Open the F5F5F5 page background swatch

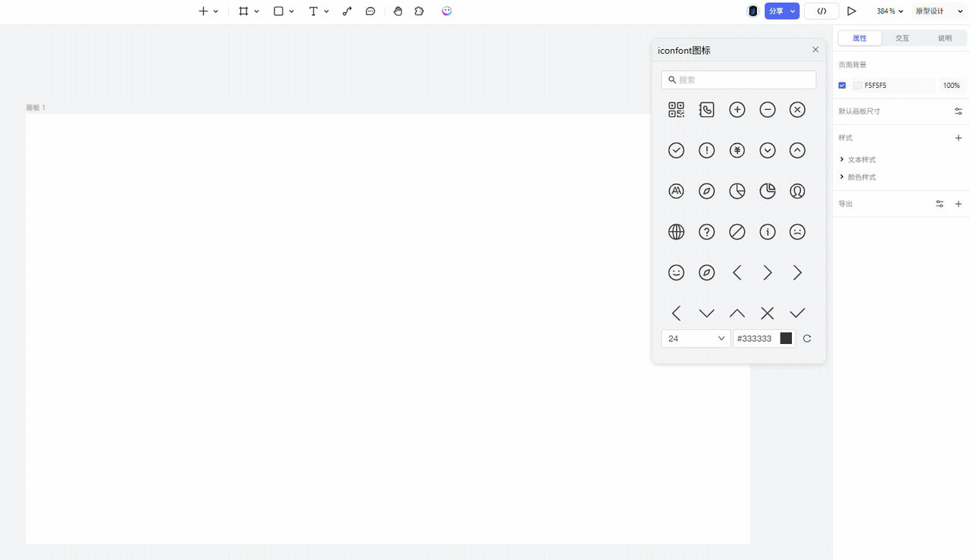(x=858, y=86)
